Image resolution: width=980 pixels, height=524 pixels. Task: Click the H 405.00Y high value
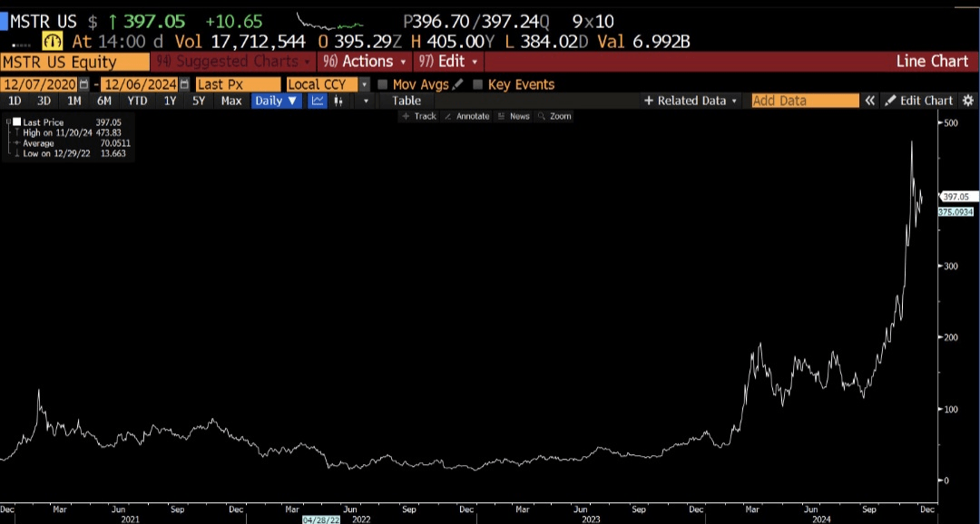pyautogui.click(x=453, y=42)
